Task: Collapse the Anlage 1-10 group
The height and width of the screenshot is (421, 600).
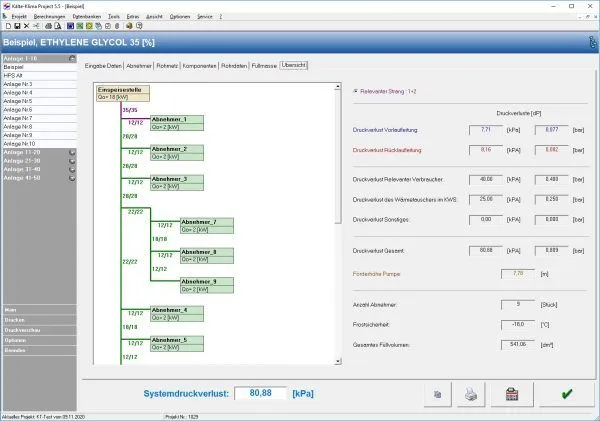Action: pos(72,59)
